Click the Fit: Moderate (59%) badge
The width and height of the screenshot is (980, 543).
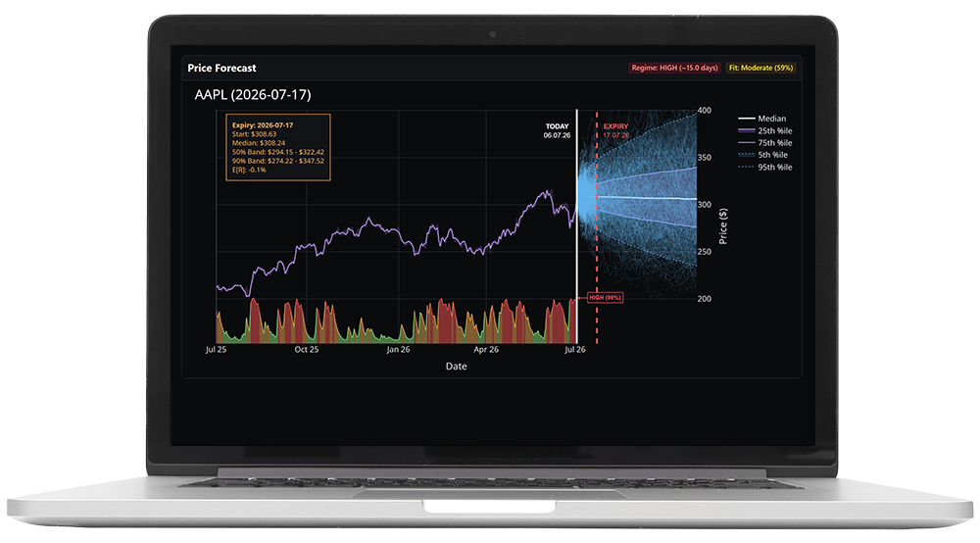coord(760,68)
